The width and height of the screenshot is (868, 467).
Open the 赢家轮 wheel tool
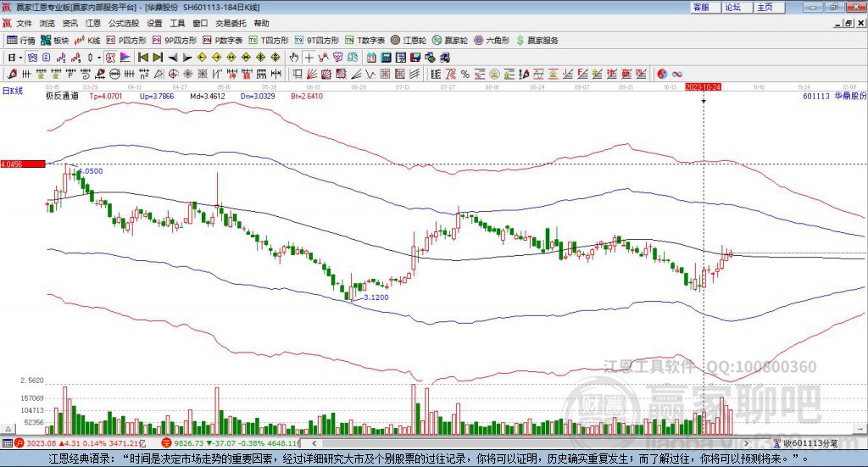[x=450, y=41]
